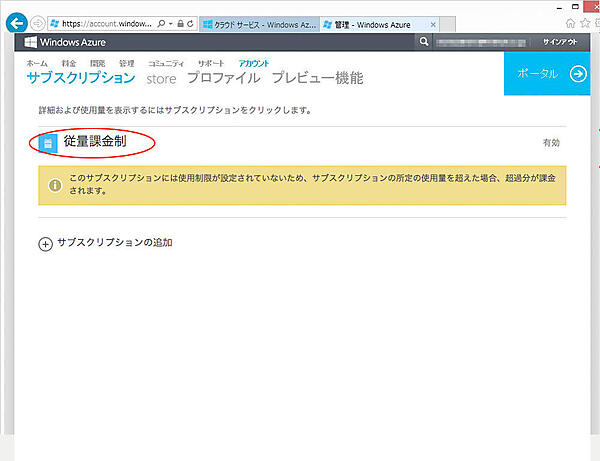
Task: Open the address bar dropdown arrow
Action: pyautogui.click(x=171, y=24)
